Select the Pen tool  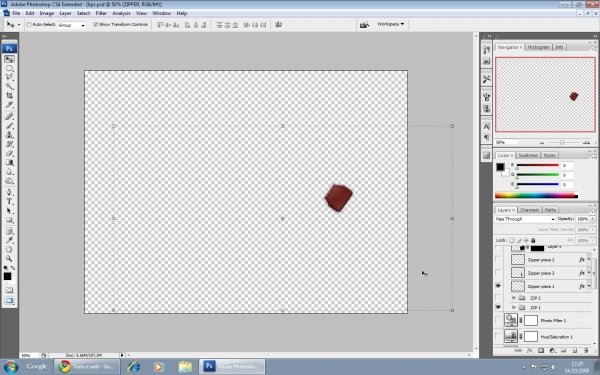click(x=10, y=192)
